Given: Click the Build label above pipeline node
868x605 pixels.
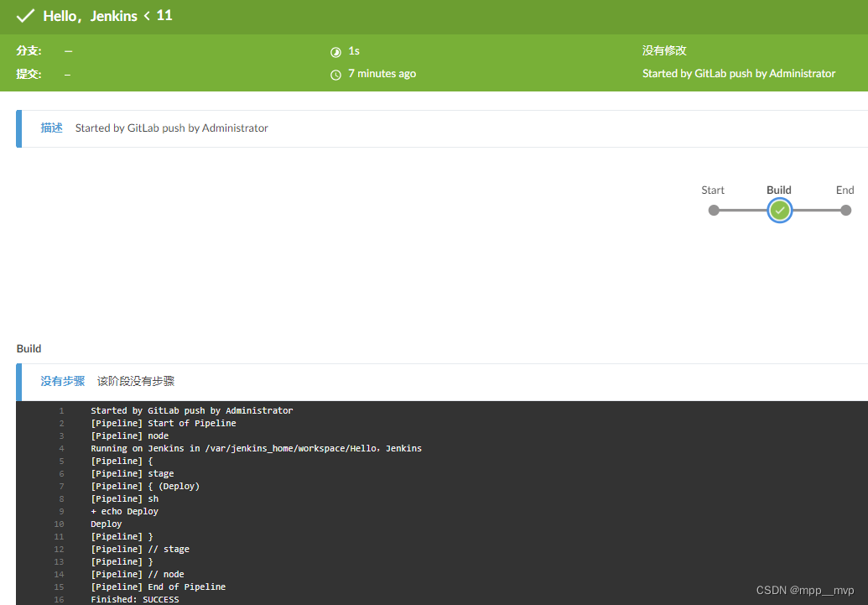Looking at the screenshot, I should click(779, 190).
